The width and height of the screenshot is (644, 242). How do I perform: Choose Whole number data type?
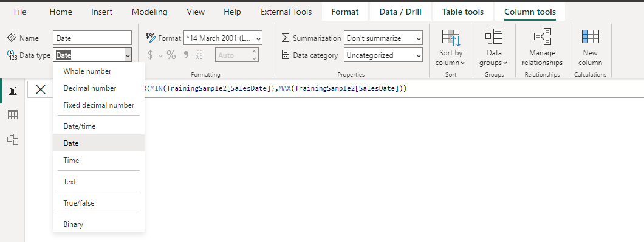98,71
